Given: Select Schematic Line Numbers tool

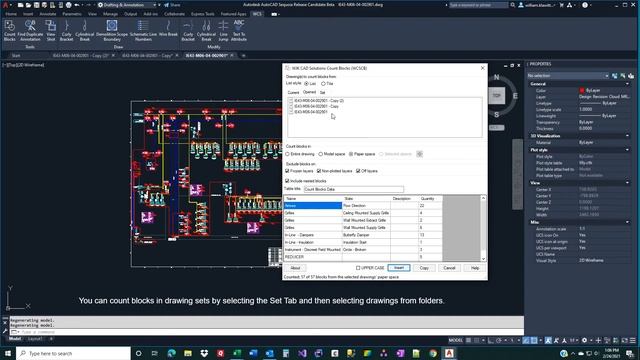Looking at the screenshot, I should pos(143,31).
